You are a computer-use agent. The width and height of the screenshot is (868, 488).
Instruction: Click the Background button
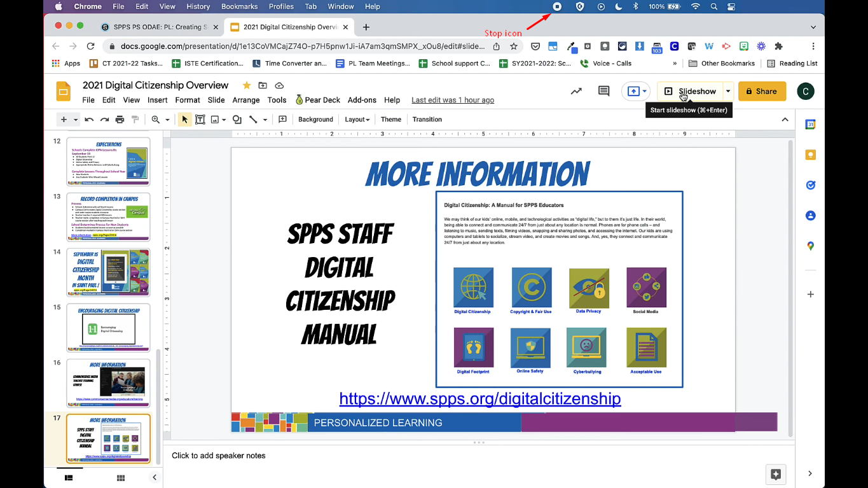[315, 120]
